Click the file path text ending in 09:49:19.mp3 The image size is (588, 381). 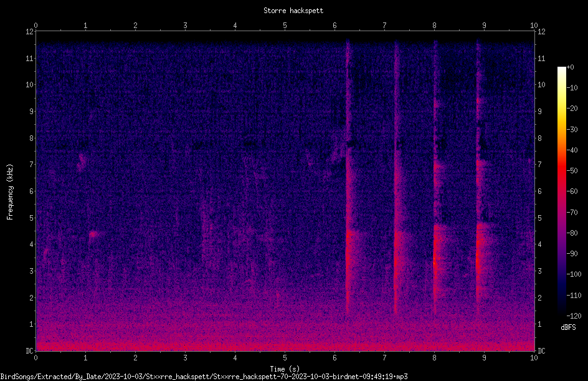click(x=204, y=377)
